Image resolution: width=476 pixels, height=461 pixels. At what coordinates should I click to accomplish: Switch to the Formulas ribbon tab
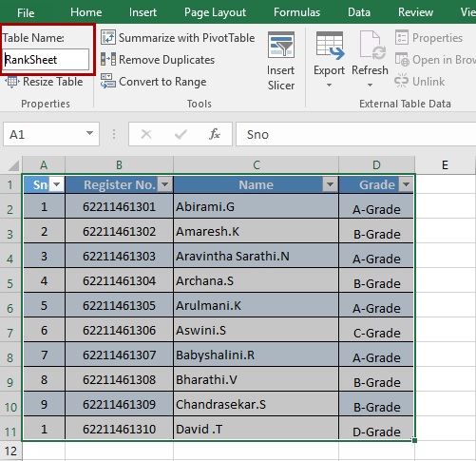point(296,12)
